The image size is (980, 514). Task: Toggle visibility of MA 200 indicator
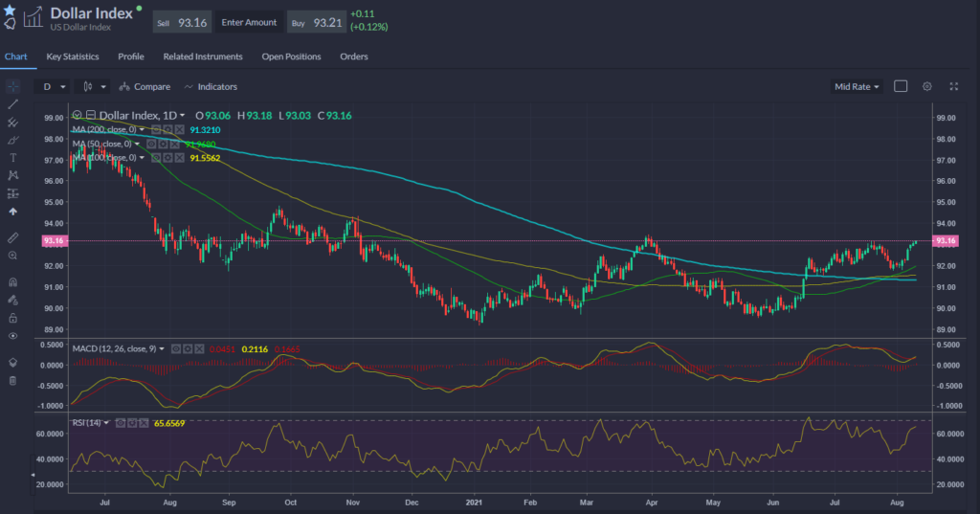pyautogui.click(x=156, y=129)
